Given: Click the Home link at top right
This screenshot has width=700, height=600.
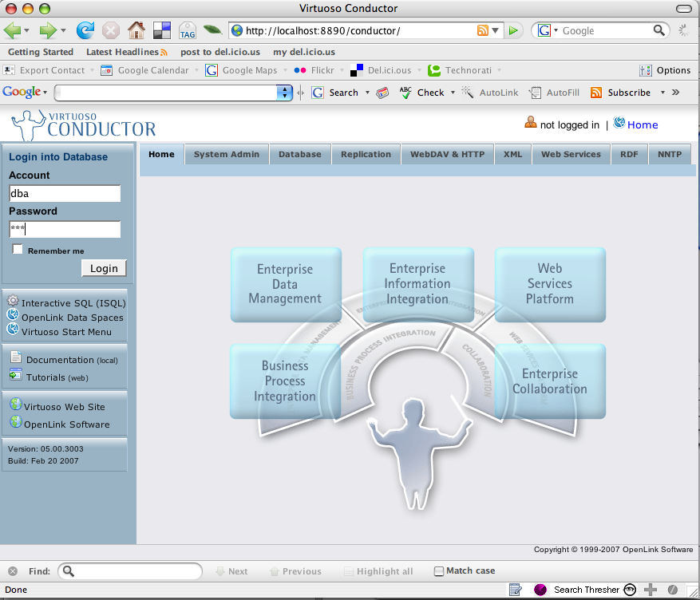Looking at the screenshot, I should 643,125.
